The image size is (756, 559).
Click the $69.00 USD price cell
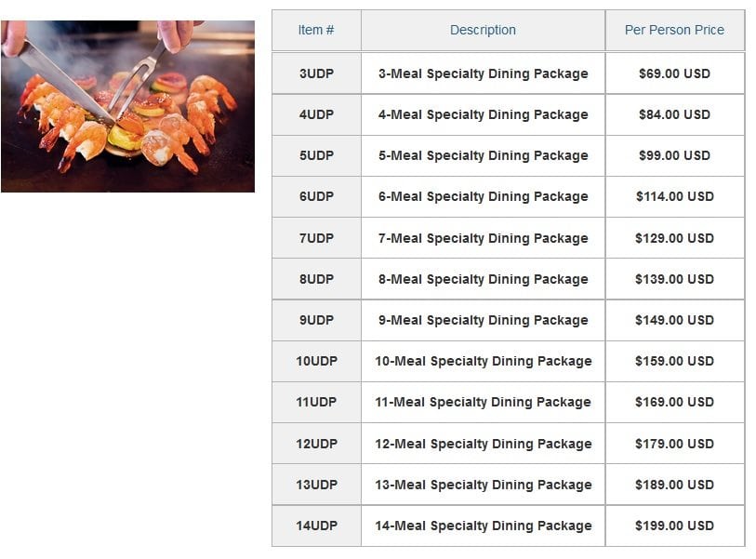tap(674, 73)
